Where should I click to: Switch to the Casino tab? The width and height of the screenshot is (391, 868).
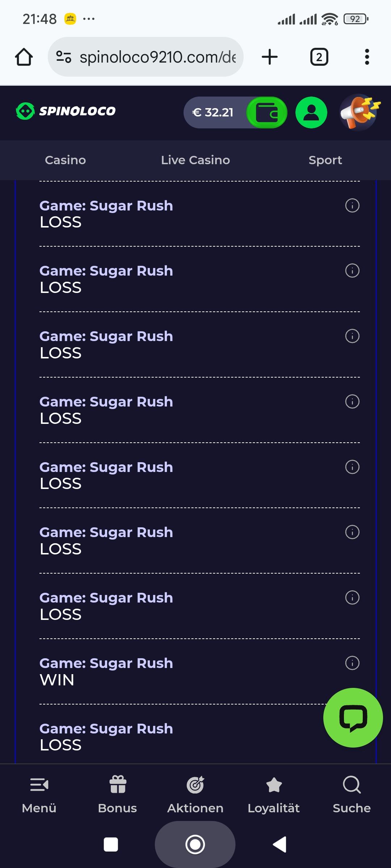click(65, 160)
